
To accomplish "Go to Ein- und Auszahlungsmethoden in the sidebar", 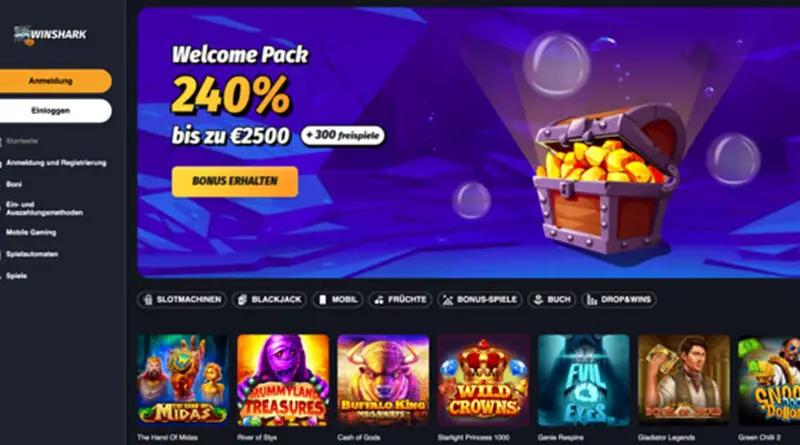I will (x=44, y=208).
